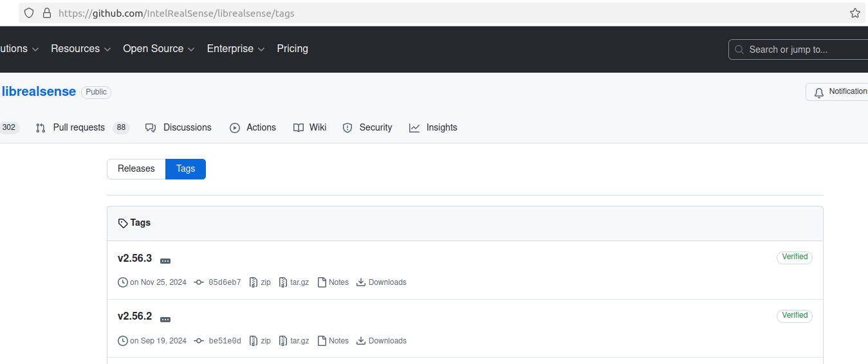Image resolution: width=868 pixels, height=364 pixels.
Task: Download the zip archive for v2.56.3
Action: tap(260, 282)
